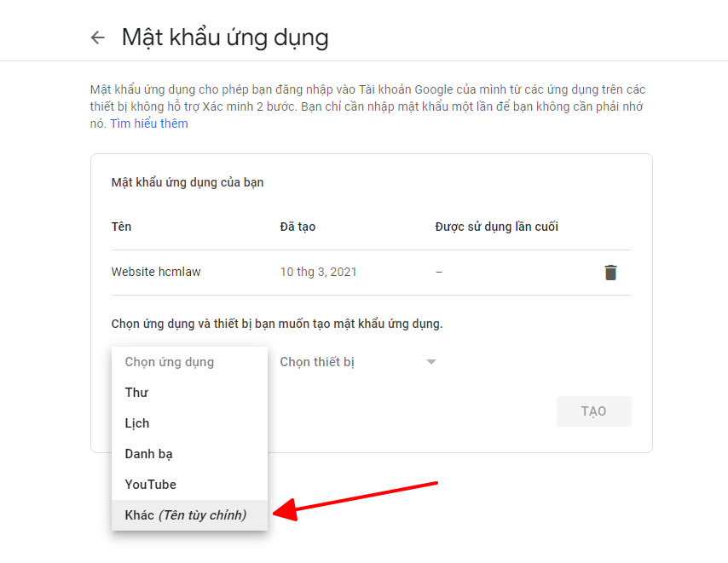Select YouTube in the app dropdown
This screenshot has height=563, width=728.
pos(189,484)
